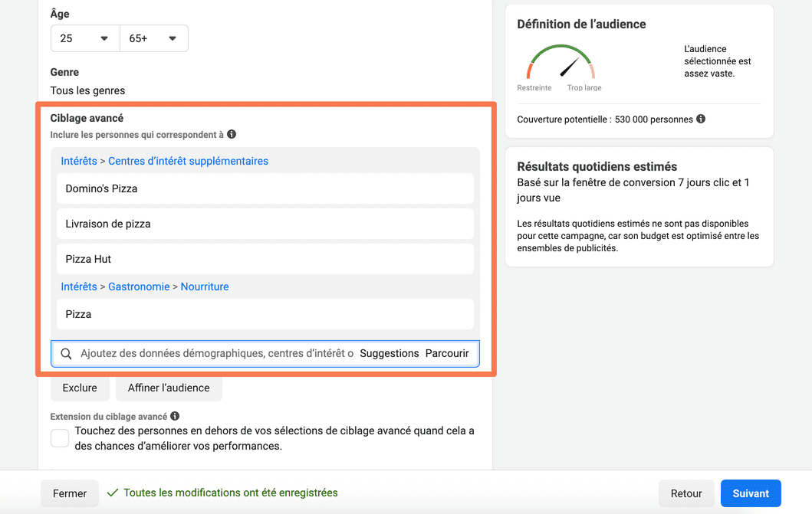Click the green checkmark saved-changes icon
This screenshot has width=812, height=514.
[113, 493]
